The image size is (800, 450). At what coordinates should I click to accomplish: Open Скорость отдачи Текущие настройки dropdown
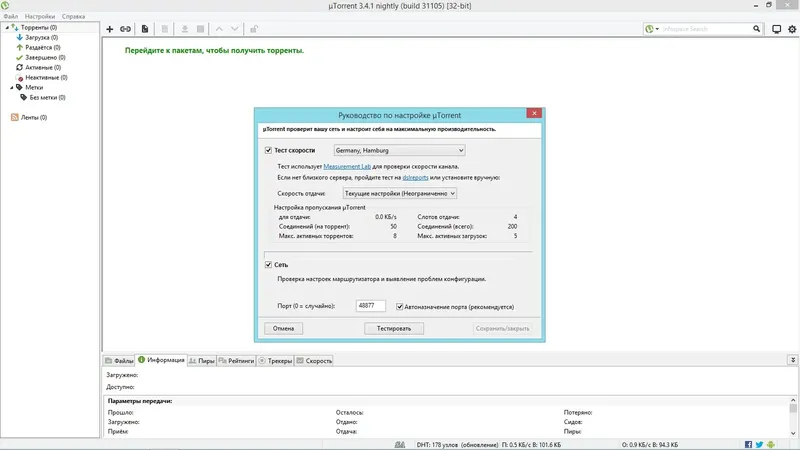click(x=399, y=193)
